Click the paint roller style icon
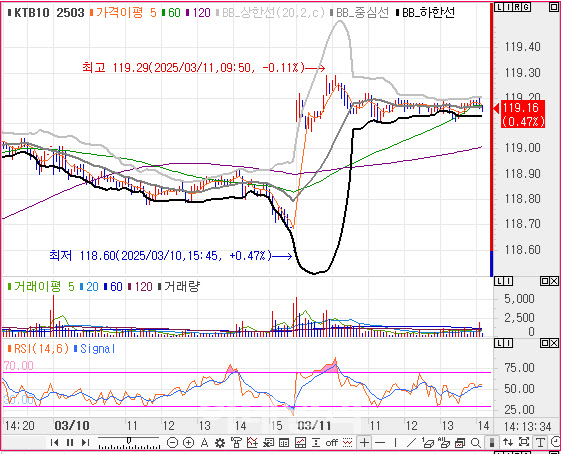 [236, 443]
